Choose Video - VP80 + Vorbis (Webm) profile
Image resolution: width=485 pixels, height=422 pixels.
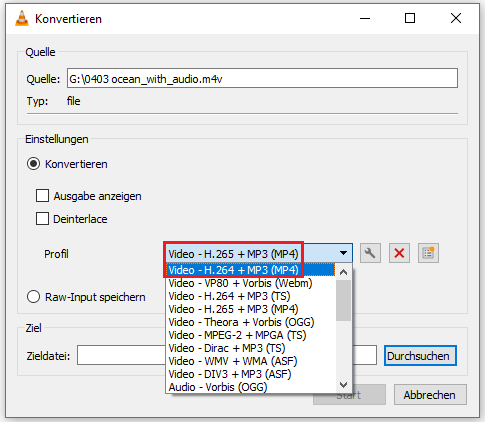pyautogui.click(x=250, y=283)
